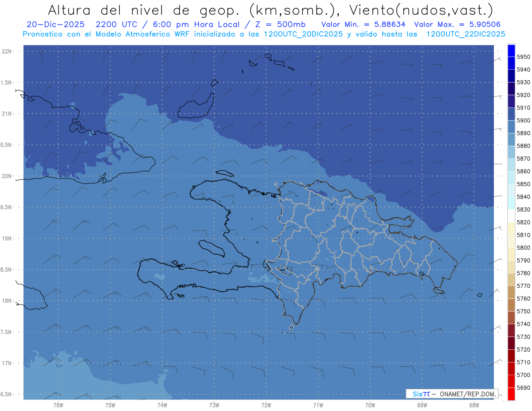This screenshot has width=532, height=411.
Task: Click the '17N' latitude label
Action: [x=7, y=363]
